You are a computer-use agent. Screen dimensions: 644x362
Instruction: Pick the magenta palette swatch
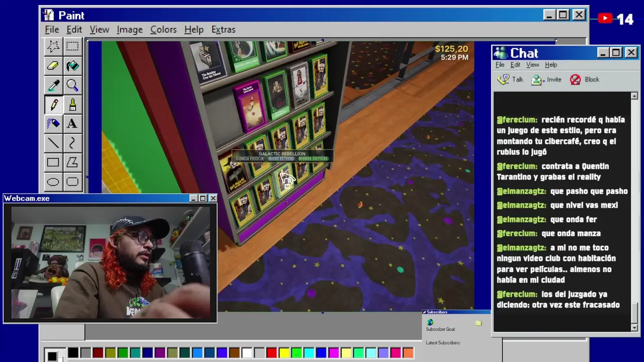click(334, 353)
